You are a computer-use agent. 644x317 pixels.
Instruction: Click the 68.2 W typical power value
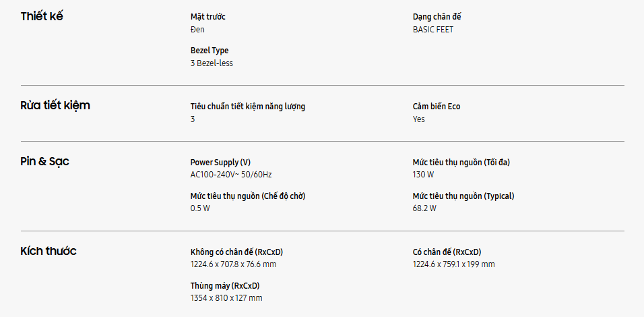pos(424,208)
